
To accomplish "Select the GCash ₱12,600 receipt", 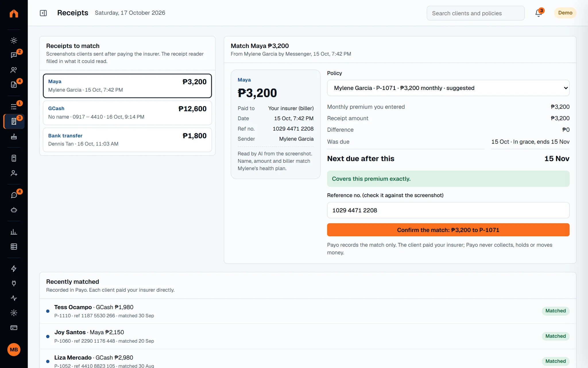I will coord(127,113).
